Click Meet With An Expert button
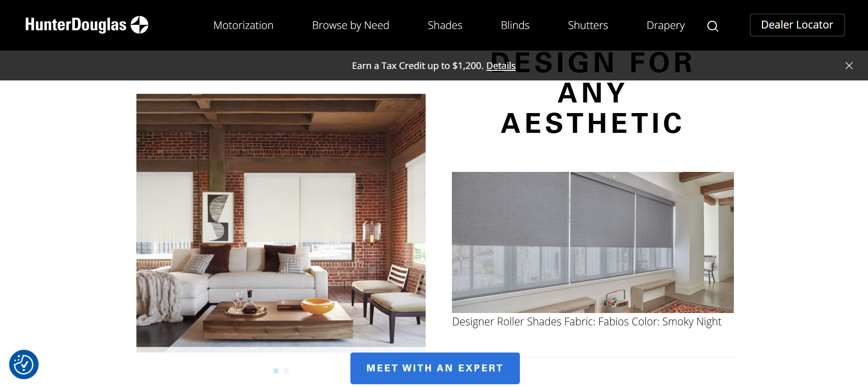The image size is (868, 387). (x=435, y=368)
